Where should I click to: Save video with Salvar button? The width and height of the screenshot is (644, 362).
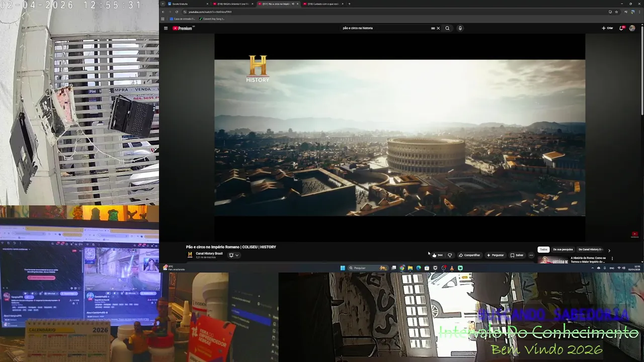pos(517,255)
